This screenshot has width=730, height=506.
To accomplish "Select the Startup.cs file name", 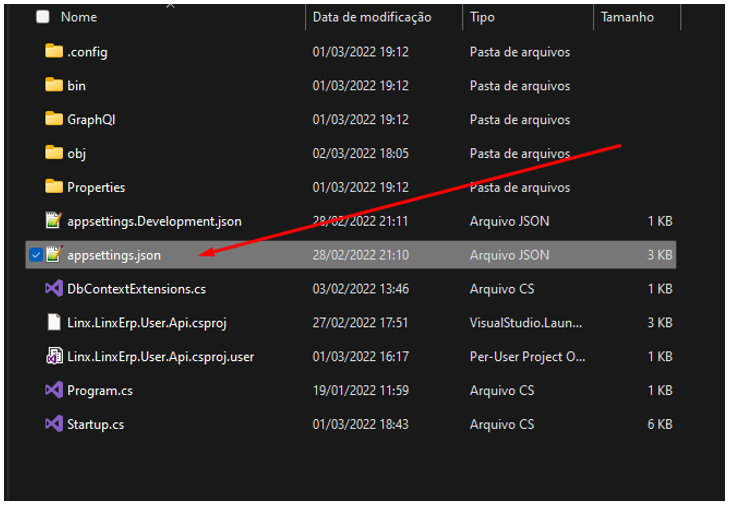I will pos(95,425).
